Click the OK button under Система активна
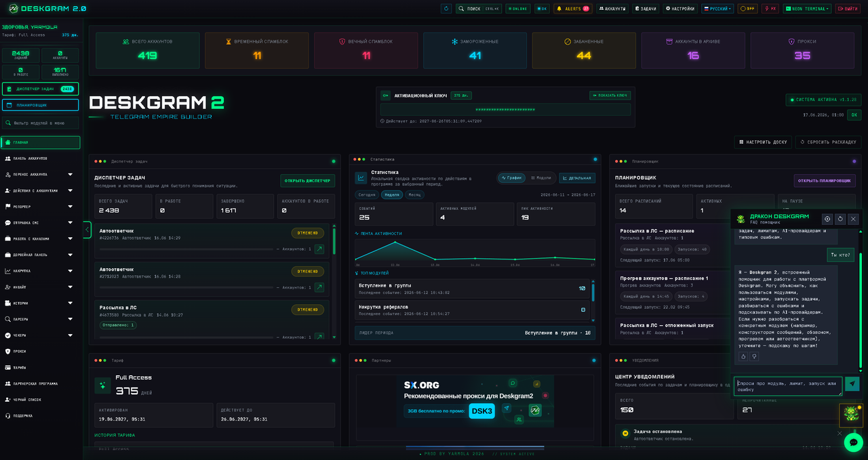Screen dimensions: 868x460 [854, 115]
